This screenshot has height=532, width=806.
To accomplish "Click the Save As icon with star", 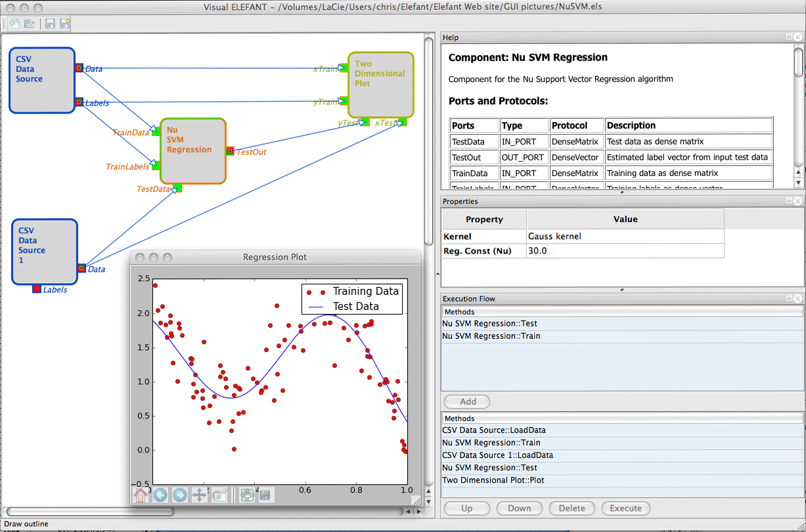I will [65, 24].
